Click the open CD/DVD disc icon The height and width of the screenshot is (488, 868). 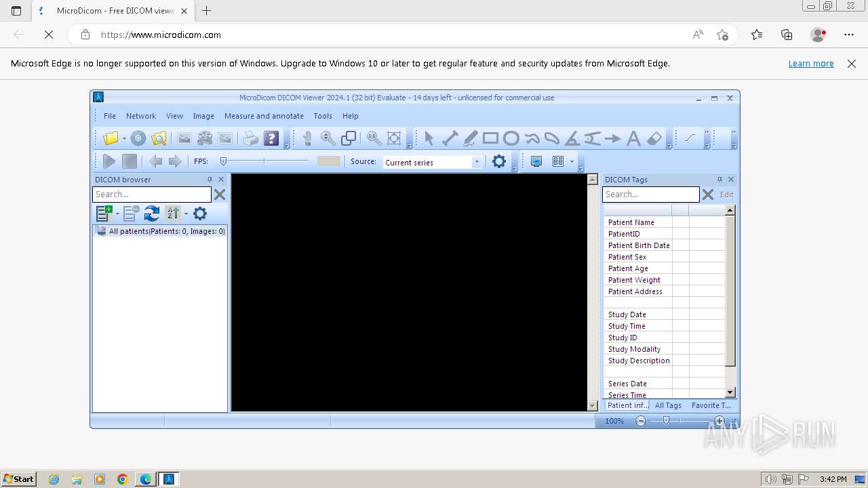click(x=138, y=138)
